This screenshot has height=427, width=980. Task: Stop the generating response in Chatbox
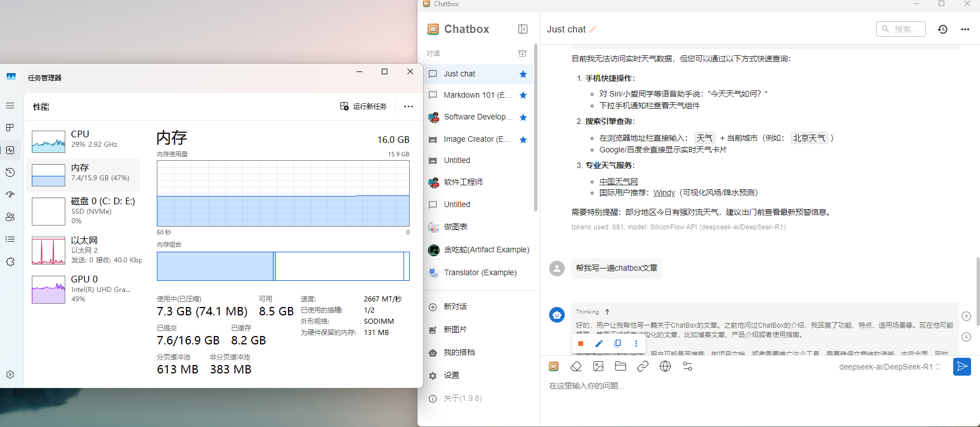(580, 343)
